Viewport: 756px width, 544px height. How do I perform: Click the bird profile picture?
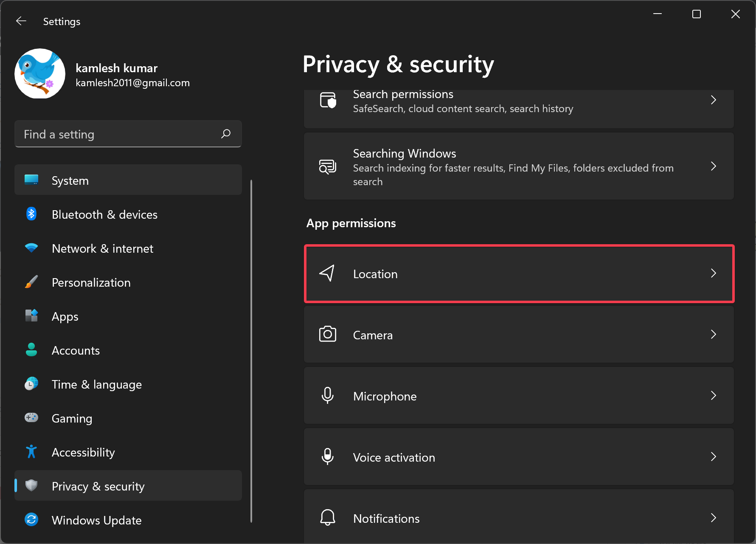point(40,73)
